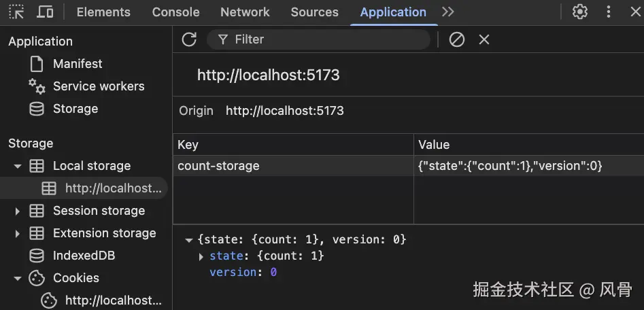
Task: Switch to the Network tab
Action: click(245, 12)
